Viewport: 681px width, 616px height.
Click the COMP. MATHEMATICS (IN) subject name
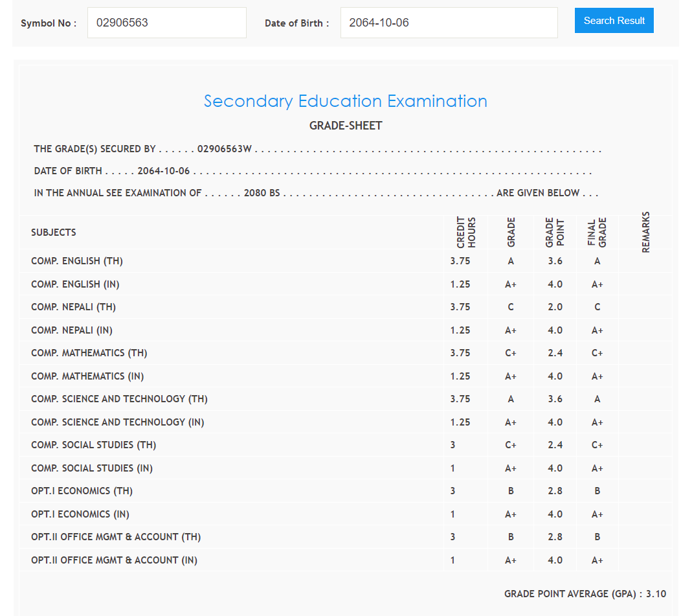pyautogui.click(x=87, y=376)
